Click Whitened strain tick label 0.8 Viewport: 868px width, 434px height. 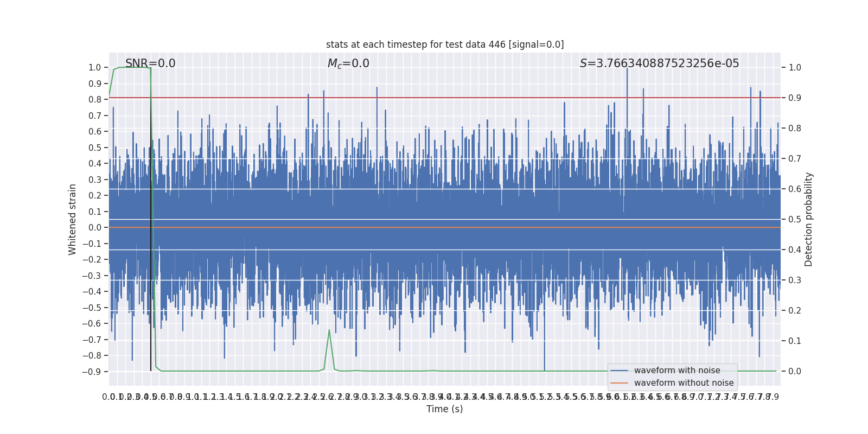[x=95, y=100]
